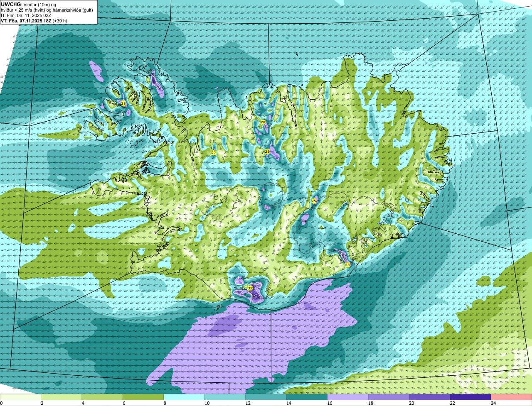Click the legend tick value 0

coord(2,403)
